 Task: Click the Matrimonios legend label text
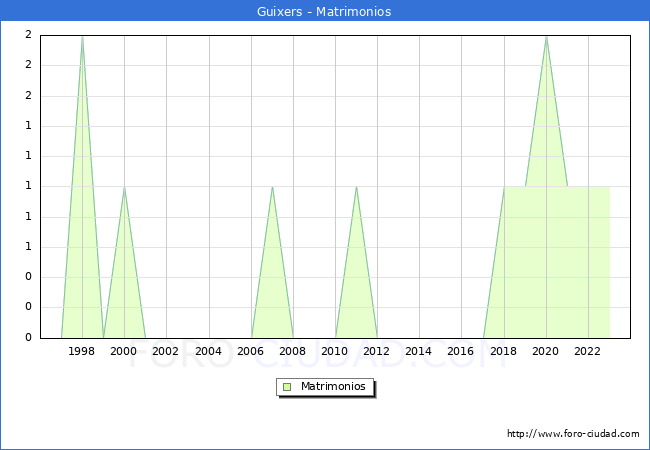334,387
